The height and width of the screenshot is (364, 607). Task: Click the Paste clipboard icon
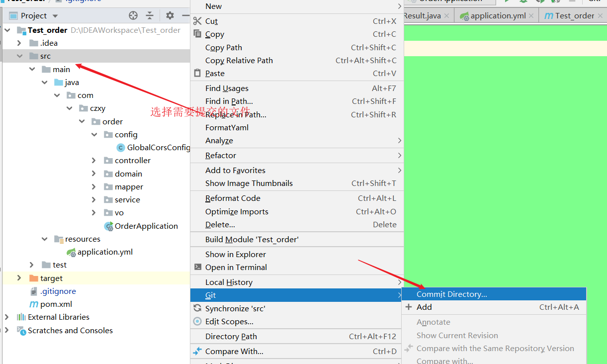(x=197, y=73)
